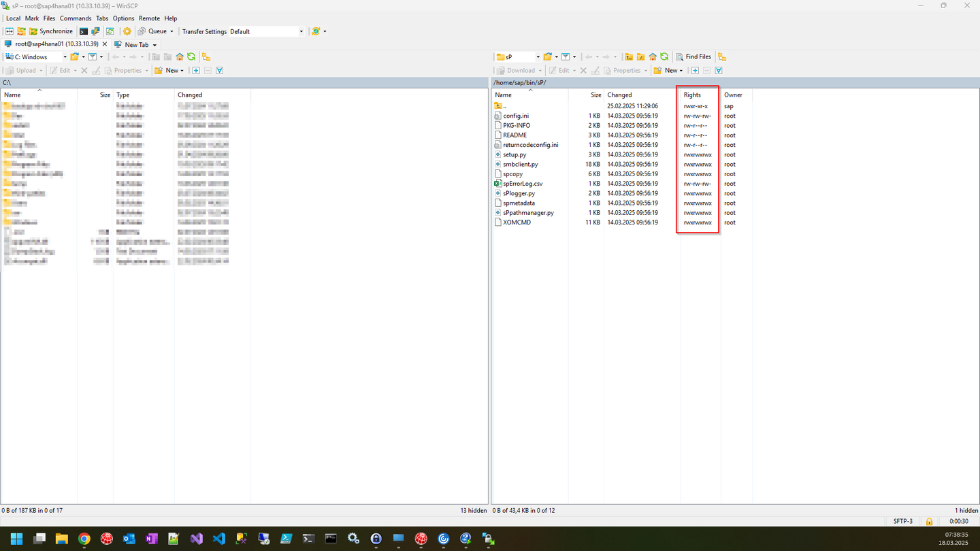Select the smbclient.py file
Screen dimensions: 980x551
tap(521, 164)
